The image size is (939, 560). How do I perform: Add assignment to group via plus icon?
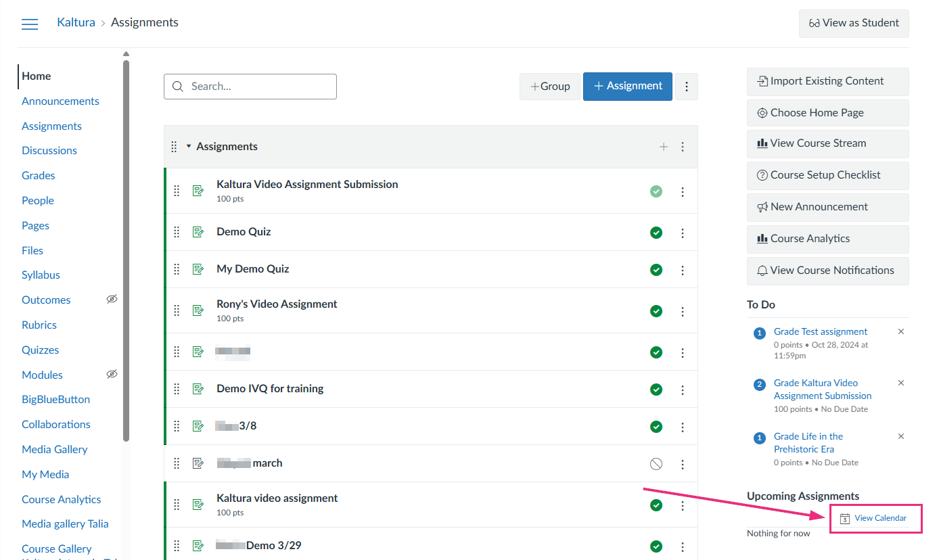point(664,147)
